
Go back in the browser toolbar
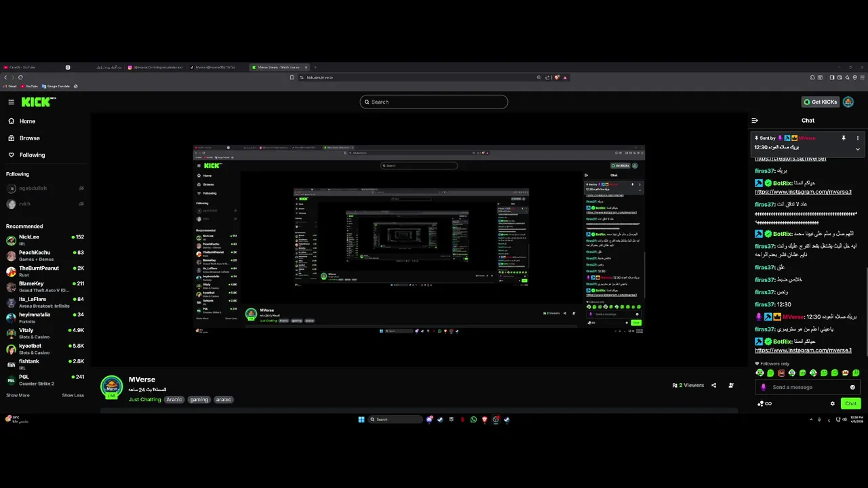tap(5, 77)
